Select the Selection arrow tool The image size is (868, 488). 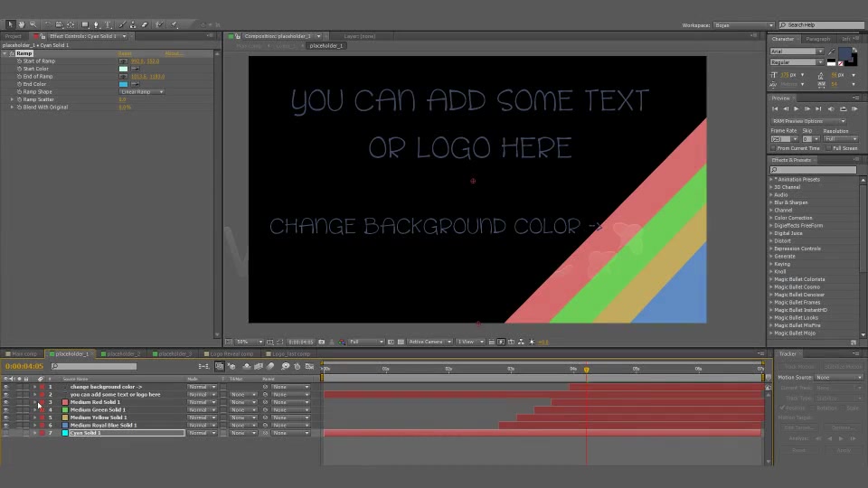[10, 24]
